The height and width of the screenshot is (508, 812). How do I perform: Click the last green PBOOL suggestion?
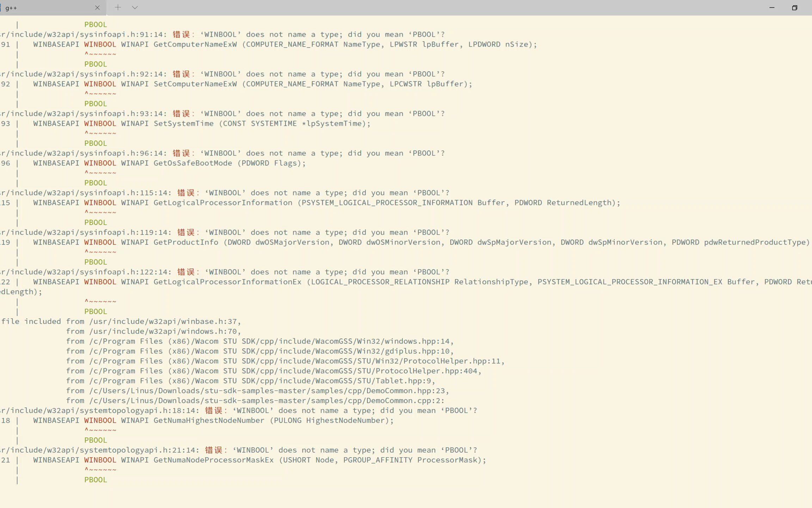[96, 480]
